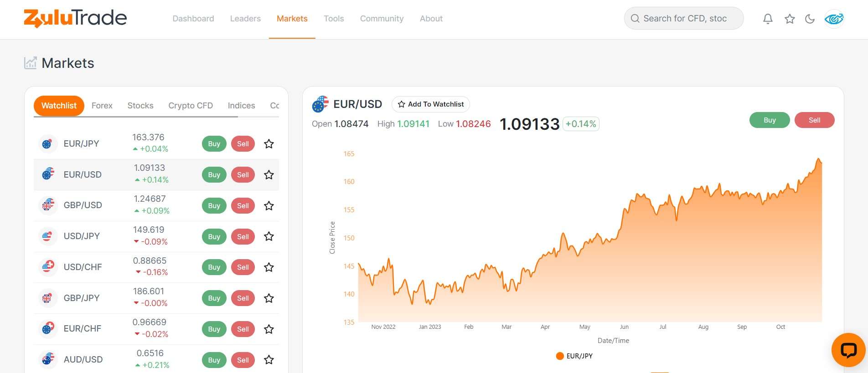
Task: Click the GBP/JPY flag icon
Action: pyautogui.click(x=48, y=298)
